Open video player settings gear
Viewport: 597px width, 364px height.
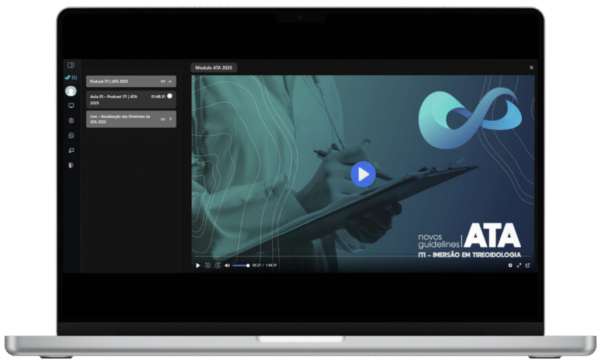pyautogui.click(x=510, y=266)
